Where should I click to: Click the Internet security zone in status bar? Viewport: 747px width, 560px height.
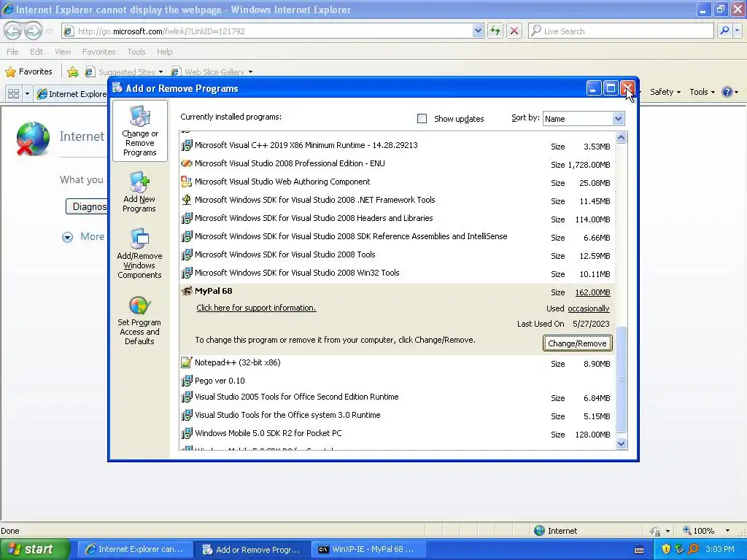pyautogui.click(x=555, y=531)
